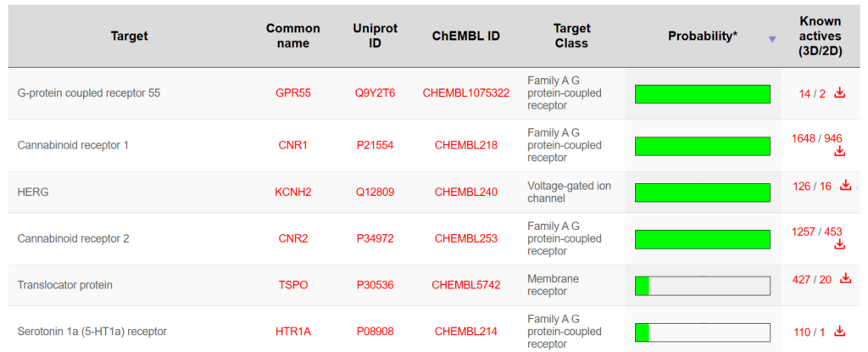Screen dimensions: 868x352
Task: Download known actives for GPR55 row
Action: click(840, 93)
